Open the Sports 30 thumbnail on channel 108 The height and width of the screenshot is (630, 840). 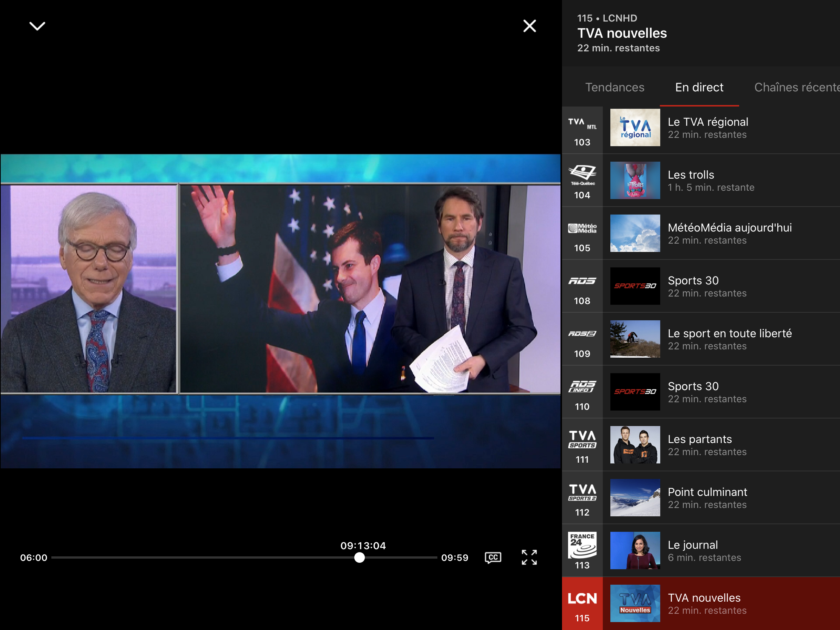635,286
